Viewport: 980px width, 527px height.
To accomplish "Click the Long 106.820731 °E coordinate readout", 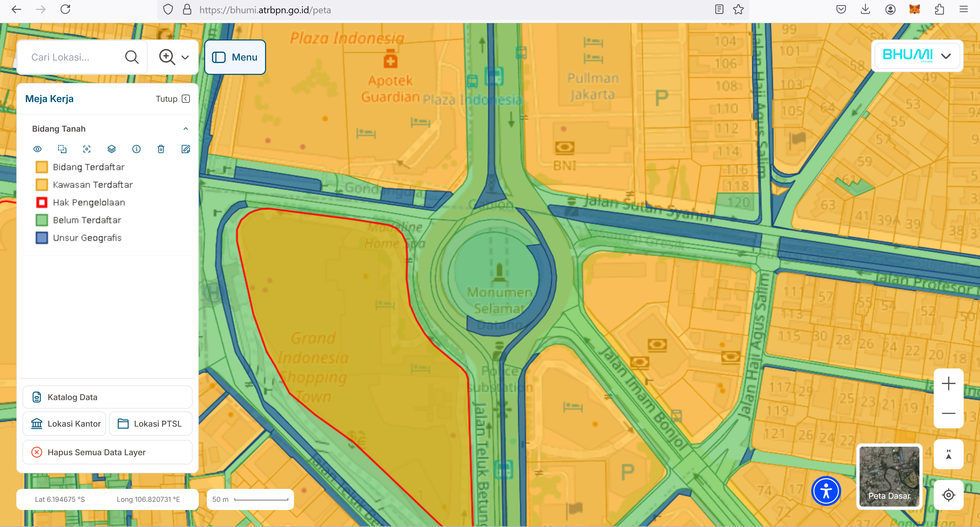I will (148, 499).
